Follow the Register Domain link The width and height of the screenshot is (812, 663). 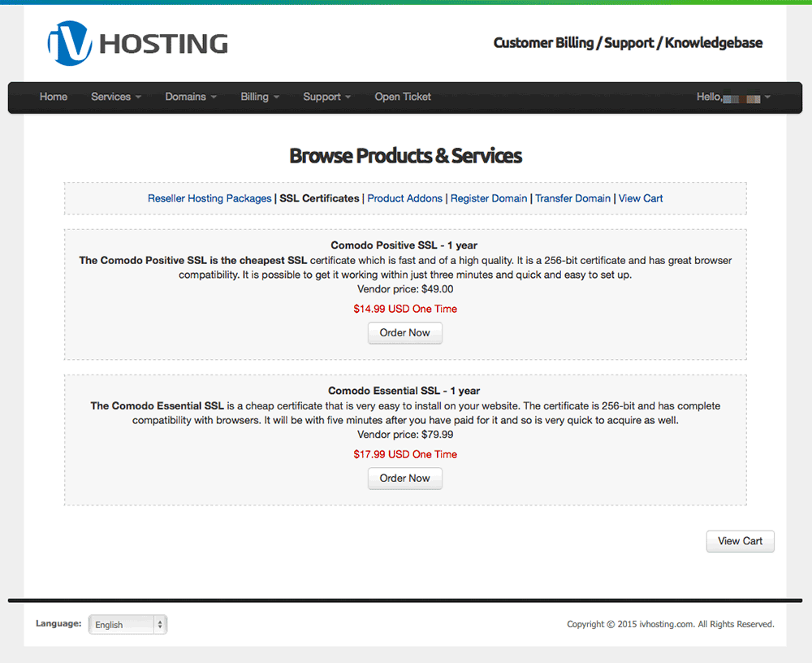pyautogui.click(x=488, y=198)
